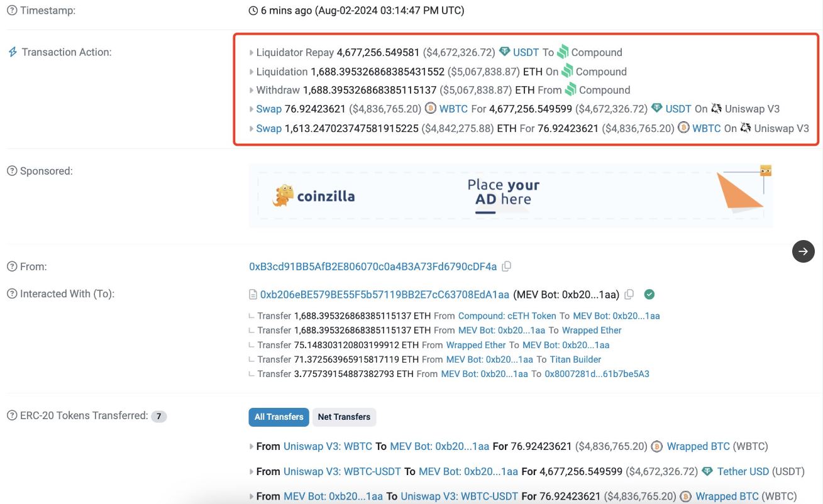The width and height of the screenshot is (823, 504).
Task: Open the Titan Builder address link
Action: coord(575,359)
